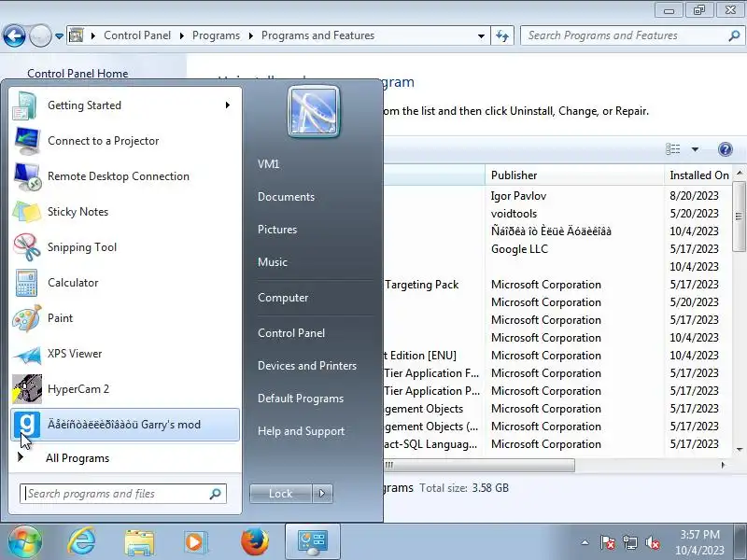Click the network tray icon
The width and height of the screenshot is (747, 560).
629,542
